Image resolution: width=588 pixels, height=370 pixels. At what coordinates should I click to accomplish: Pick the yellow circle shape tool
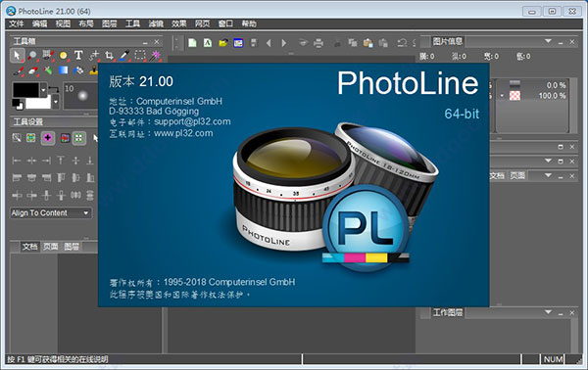click(63, 56)
